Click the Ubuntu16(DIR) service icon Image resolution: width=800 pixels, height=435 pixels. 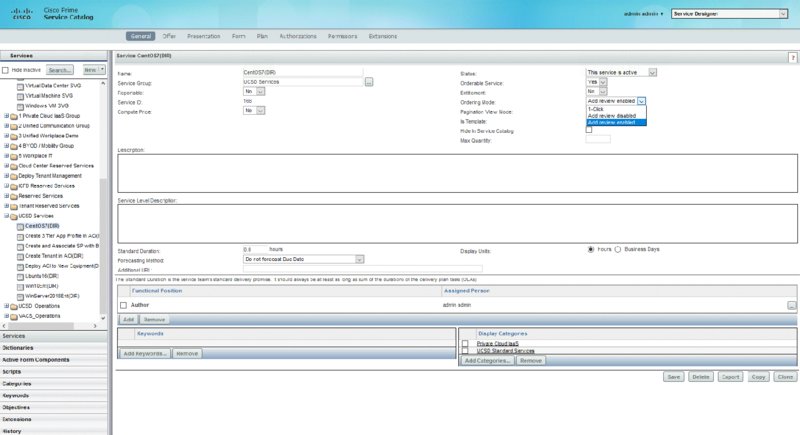[19, 276]
